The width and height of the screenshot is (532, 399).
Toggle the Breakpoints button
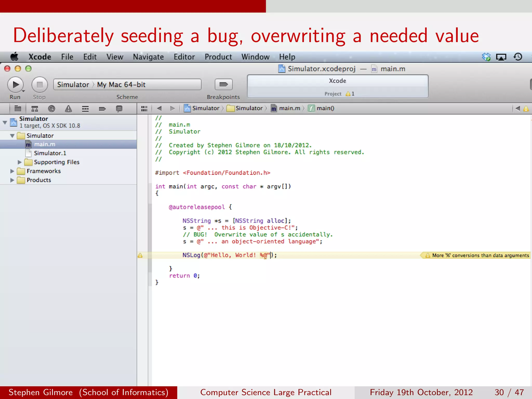223,84
